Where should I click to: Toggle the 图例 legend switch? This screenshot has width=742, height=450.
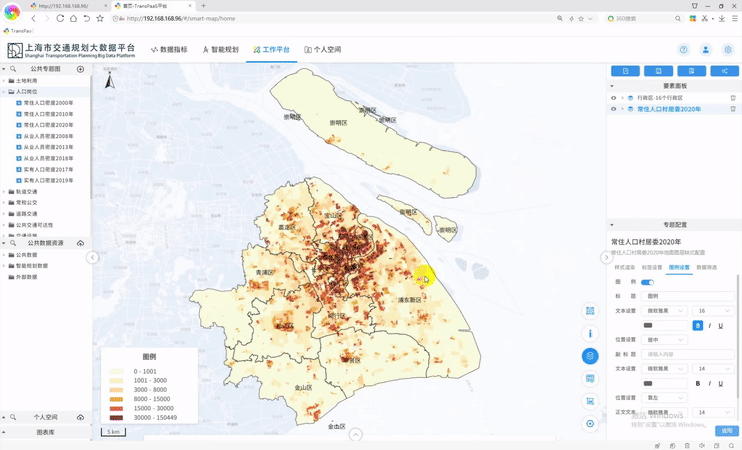click(647, 282)
